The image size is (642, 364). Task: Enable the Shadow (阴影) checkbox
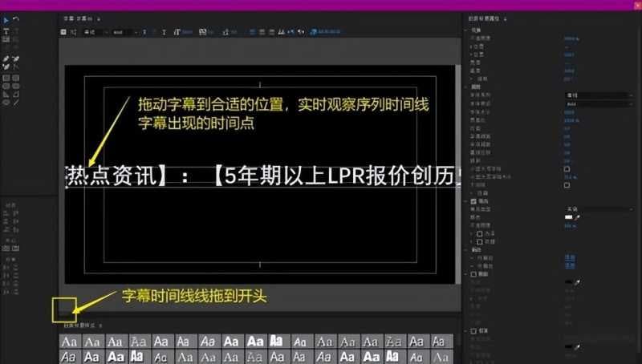[473, 274]
